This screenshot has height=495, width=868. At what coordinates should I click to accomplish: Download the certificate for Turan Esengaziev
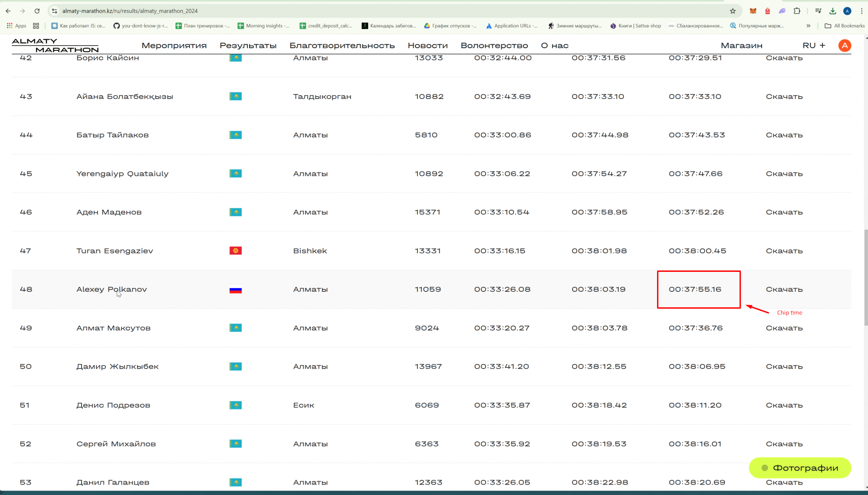(784, 251)
